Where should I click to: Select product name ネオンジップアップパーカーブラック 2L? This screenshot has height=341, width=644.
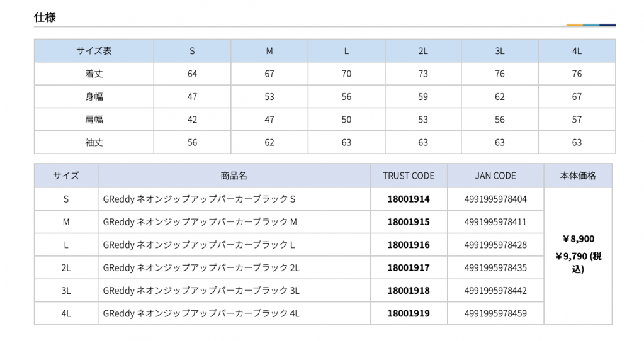[201, 268]
